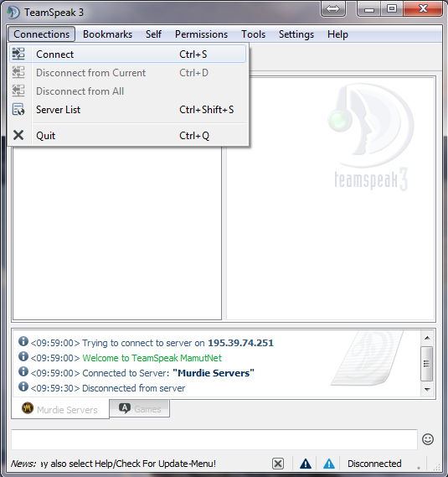Click the Disconnected status bar text

(374, 464)
